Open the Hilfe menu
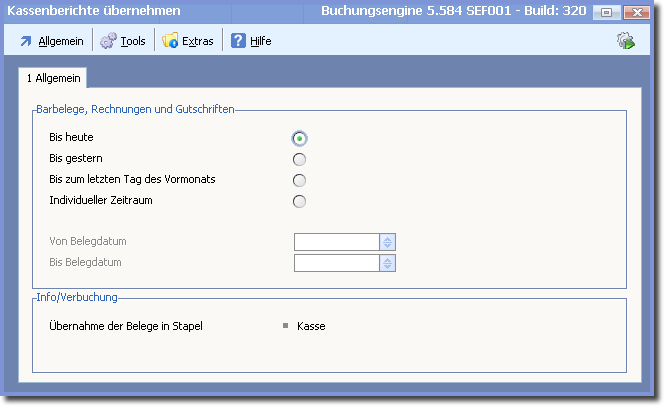This screenshot has height=406, width=664. click(x=261, y=41)
